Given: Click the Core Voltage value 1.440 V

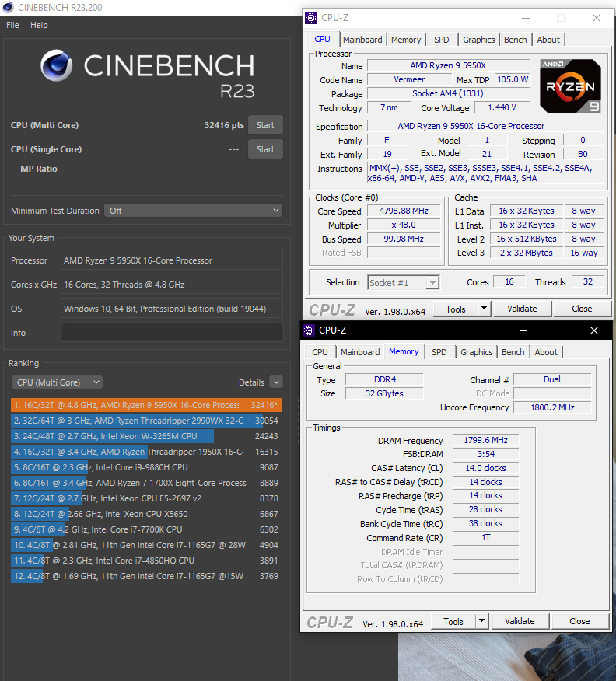Looking at the screenshot, I should (502, 107).
